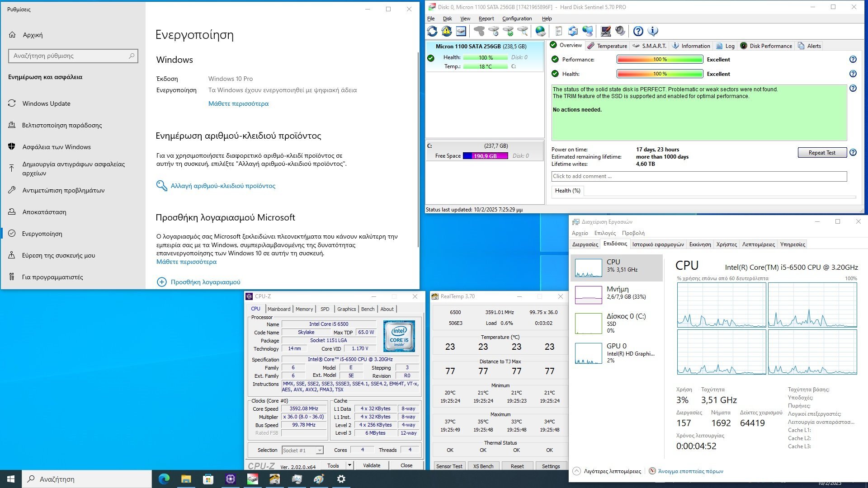
Task: Switch to CPU-Z Graphics tab
Action: (x=346, y=309)
